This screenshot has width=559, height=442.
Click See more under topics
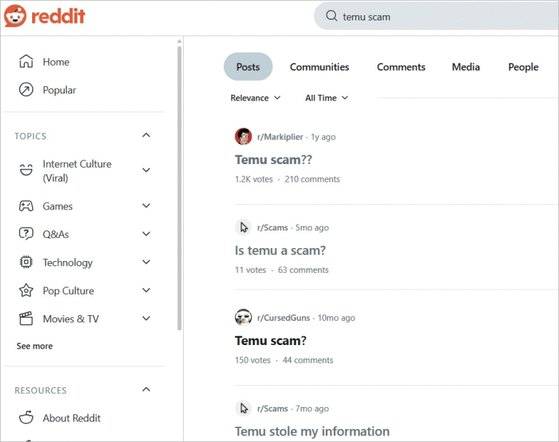click(35, 346)
